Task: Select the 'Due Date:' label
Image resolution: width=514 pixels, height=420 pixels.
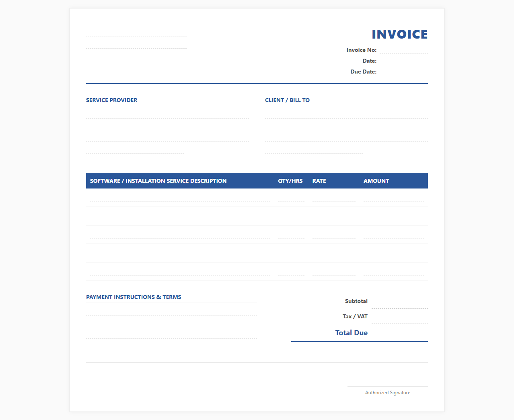Action: tap(364, 72)
